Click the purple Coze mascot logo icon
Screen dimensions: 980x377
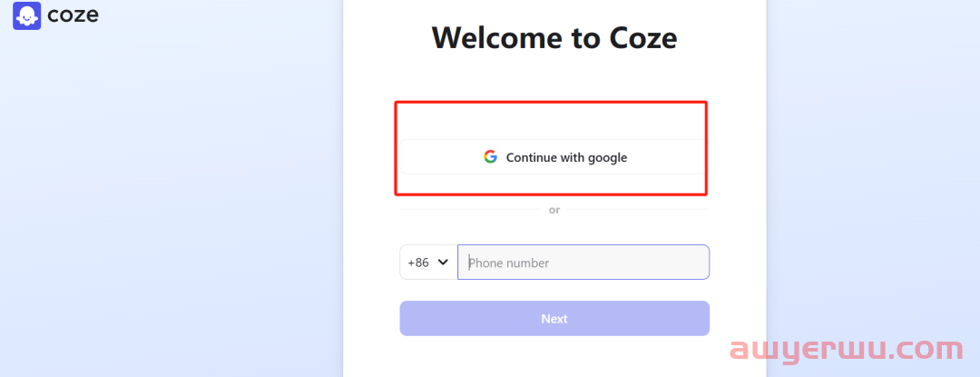[27, 15]
